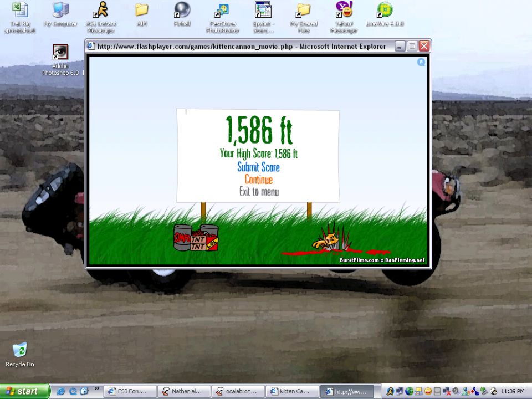Click the Internet Explorer window title bar text
The image size is (532, 399).
pyautogui.click(x=242, y=46)
